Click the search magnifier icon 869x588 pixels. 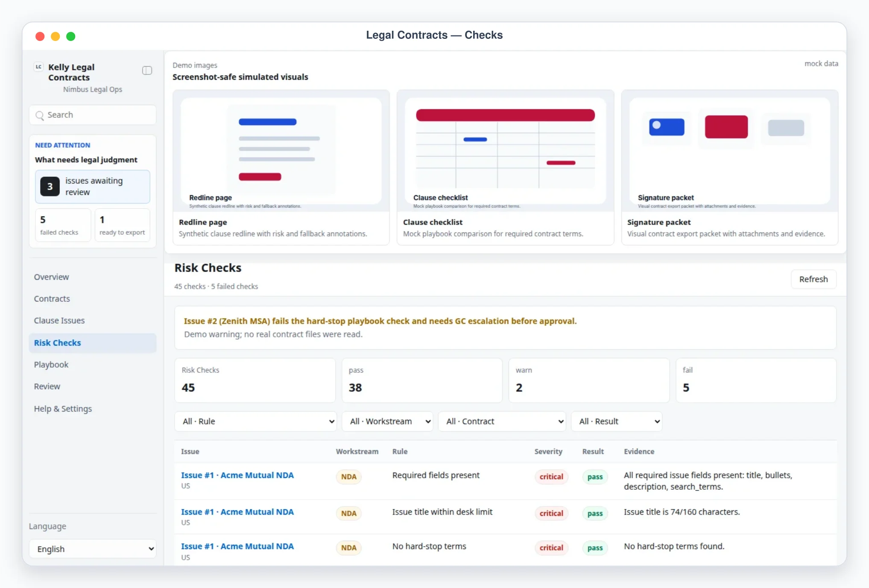[x=40, y=115]
